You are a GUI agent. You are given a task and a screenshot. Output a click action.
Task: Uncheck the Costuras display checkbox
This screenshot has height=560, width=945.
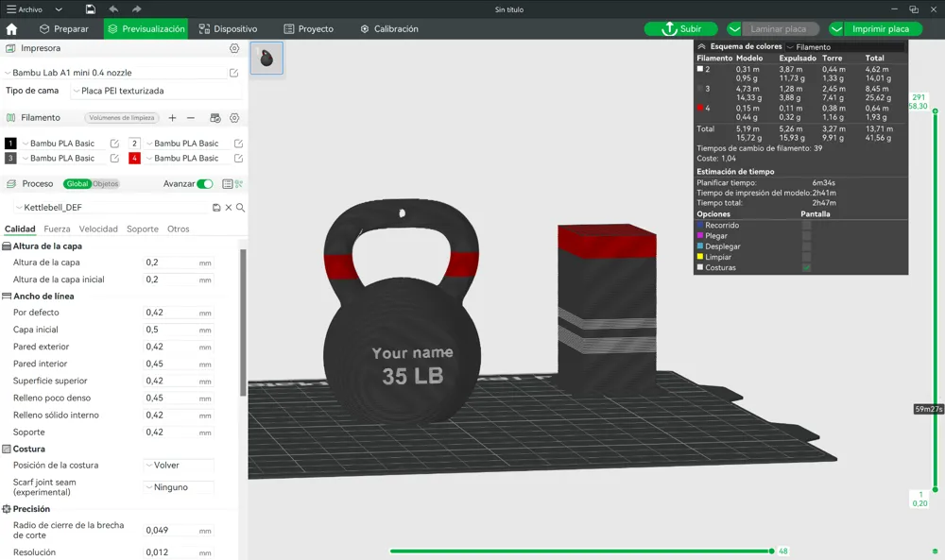pos(806,268)
